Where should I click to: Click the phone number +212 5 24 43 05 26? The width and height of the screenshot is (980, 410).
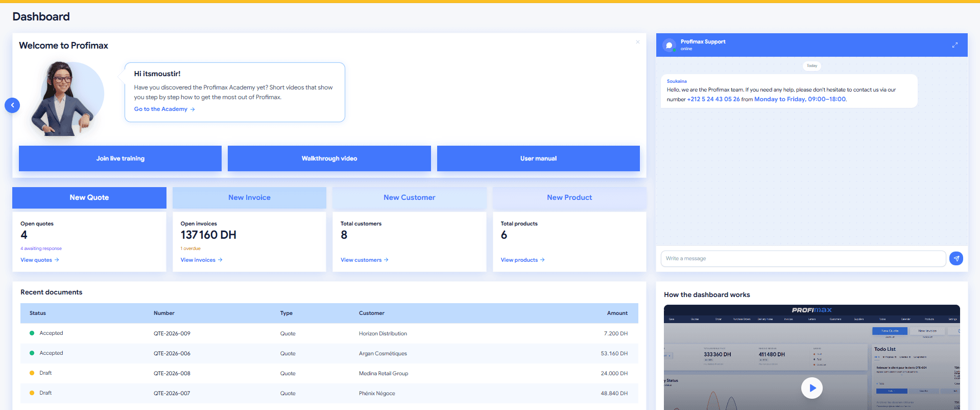[713, 99]
